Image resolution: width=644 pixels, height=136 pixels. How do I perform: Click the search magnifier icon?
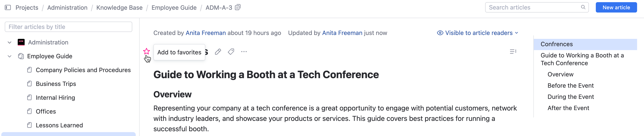[583, 7]
